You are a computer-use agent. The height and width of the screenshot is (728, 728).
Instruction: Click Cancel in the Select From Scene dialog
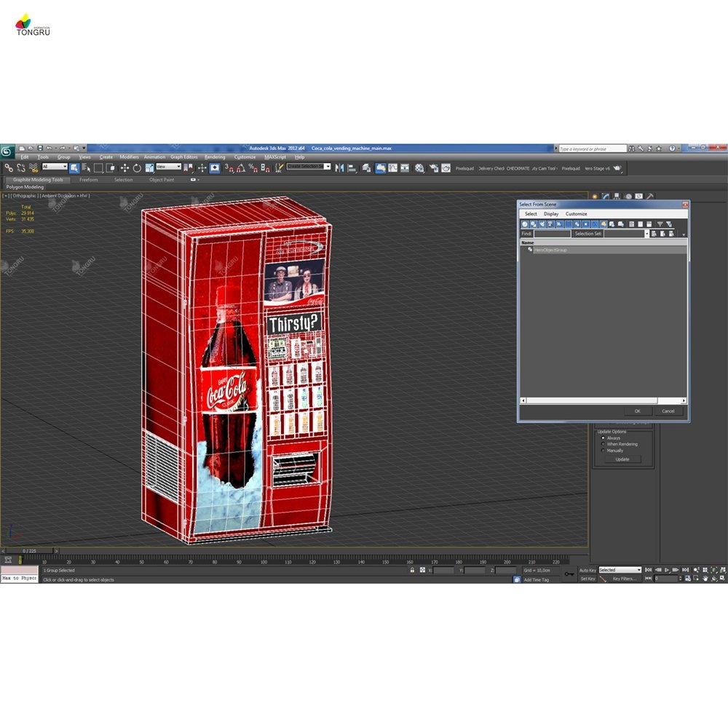click(668, 411)
